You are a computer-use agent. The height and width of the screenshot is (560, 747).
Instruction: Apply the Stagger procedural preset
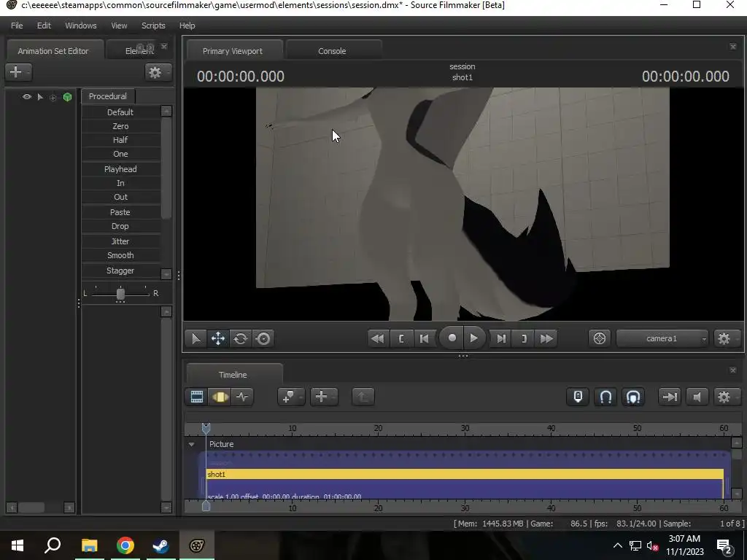pos(120,271)
